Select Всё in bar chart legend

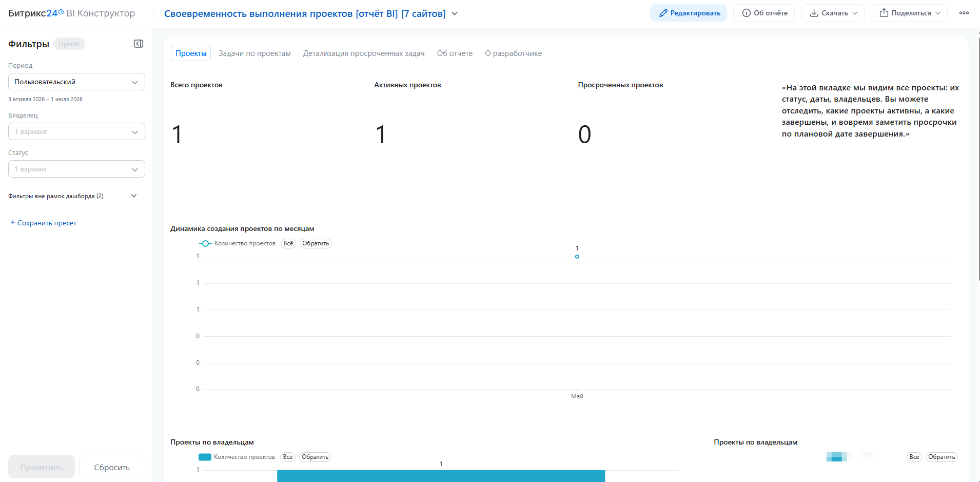(288, 457)
